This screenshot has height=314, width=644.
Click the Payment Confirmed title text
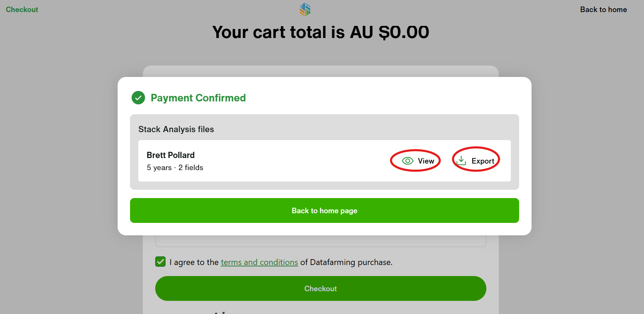[198, 98]
